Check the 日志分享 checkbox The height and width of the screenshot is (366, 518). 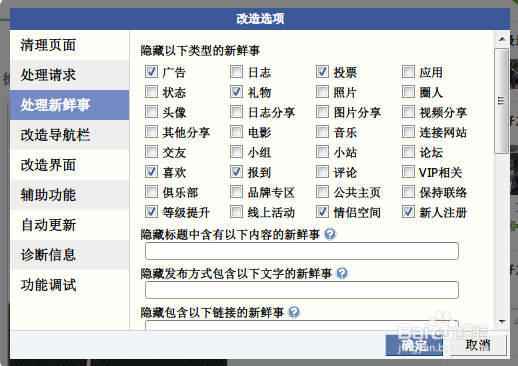pyautogui.click(x=236, y=112)
